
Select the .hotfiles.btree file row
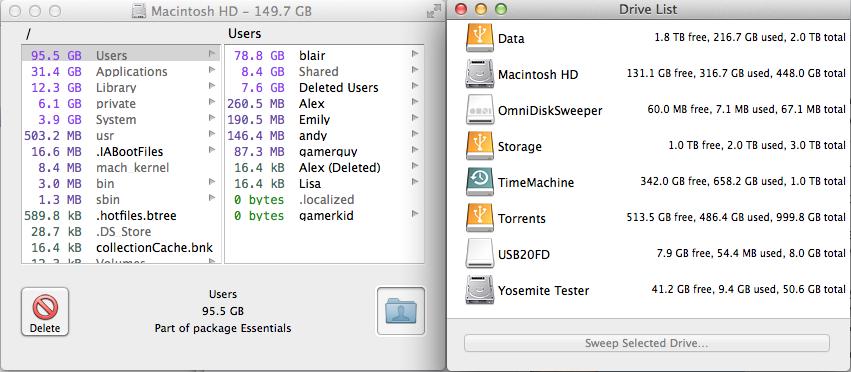click(121, 216)
